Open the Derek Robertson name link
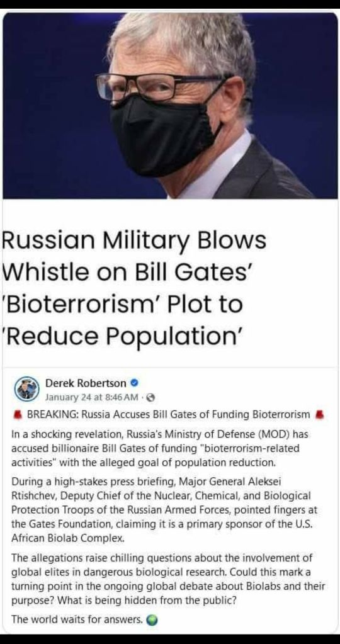Image resolution: width=340 pixels, height=644 pixels. (x=86, y=383)
